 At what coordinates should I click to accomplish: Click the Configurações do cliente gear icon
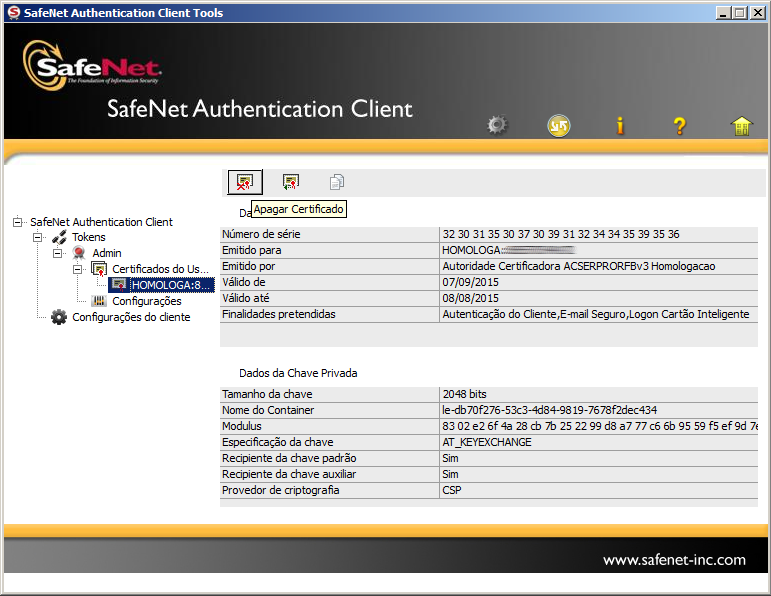[59, 317]
